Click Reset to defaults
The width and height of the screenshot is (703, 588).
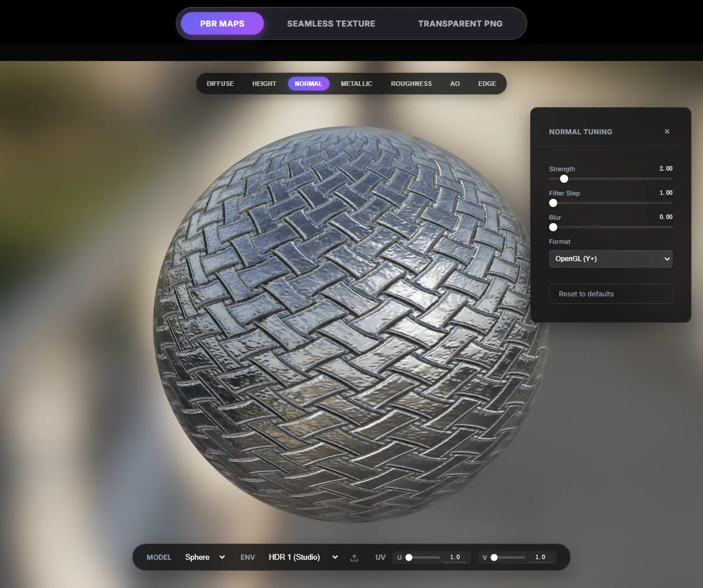click(x=610, y=293)
